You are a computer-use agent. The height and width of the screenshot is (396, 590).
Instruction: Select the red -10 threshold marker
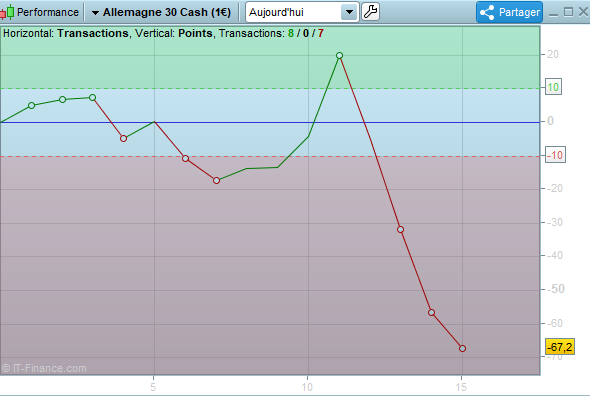(555, 155)
